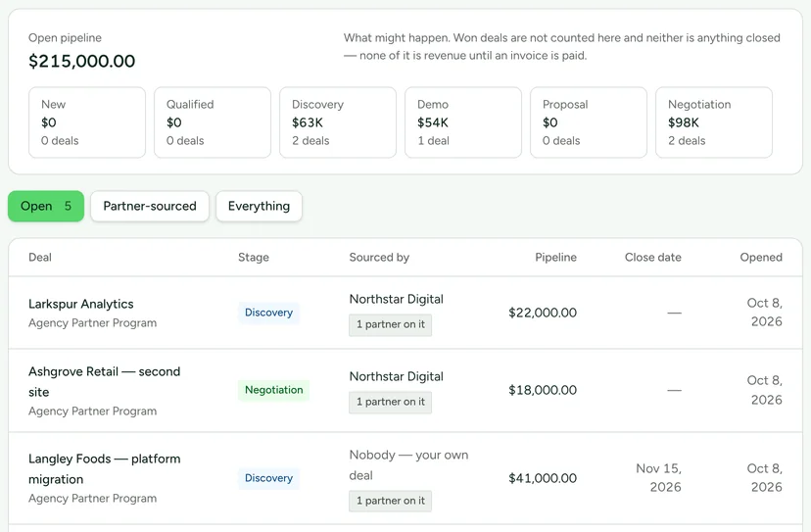Image resolution: width=811 pixels, height=532 pixels.
Task: Open the New stage card
Action: point(87,122)
